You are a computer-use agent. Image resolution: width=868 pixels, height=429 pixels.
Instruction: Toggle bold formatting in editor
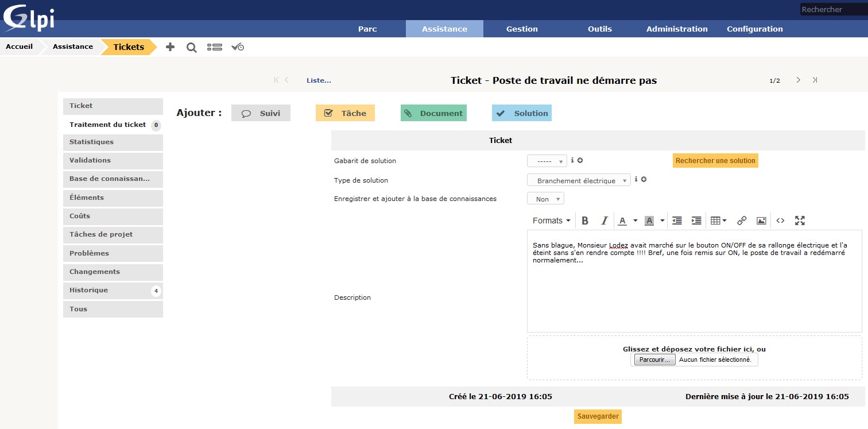(x=585, y=221)
